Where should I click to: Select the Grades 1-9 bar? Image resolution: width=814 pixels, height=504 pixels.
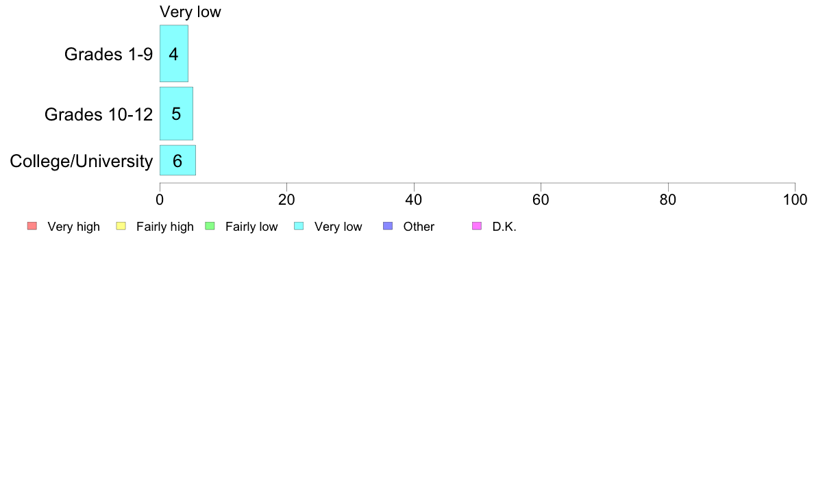pos(174,53)
